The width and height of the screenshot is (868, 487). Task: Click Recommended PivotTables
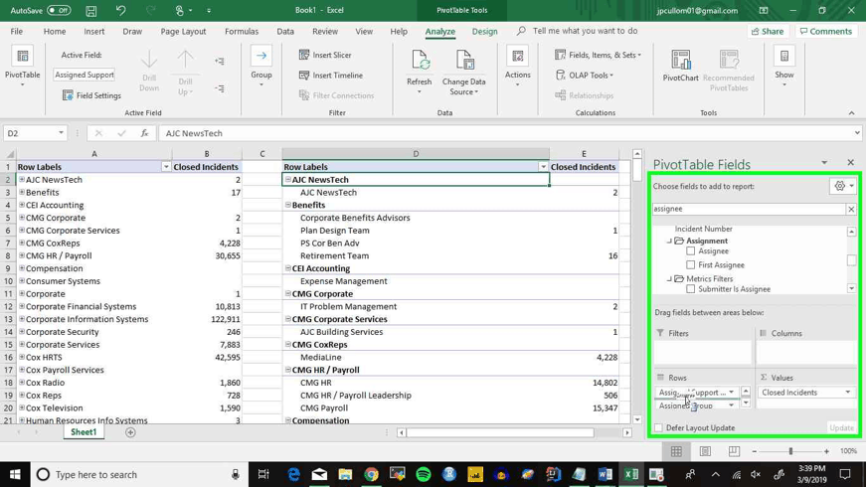pos(729,71)
